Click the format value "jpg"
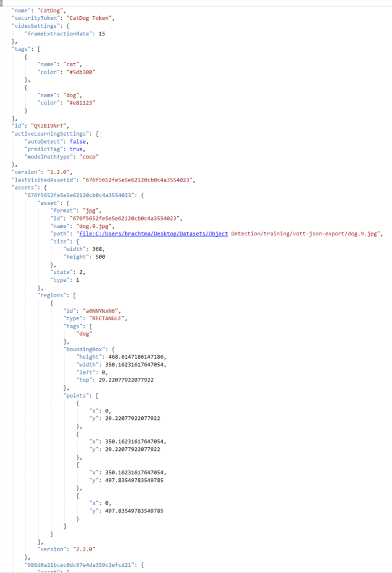This screenshot has height=573, width=392. point(90,211)
